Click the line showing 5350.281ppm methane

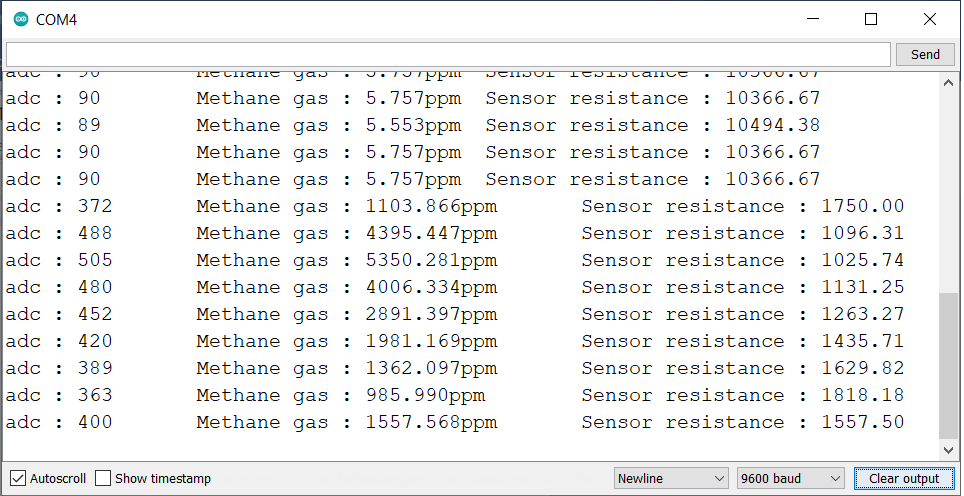(x=455, y=260)
